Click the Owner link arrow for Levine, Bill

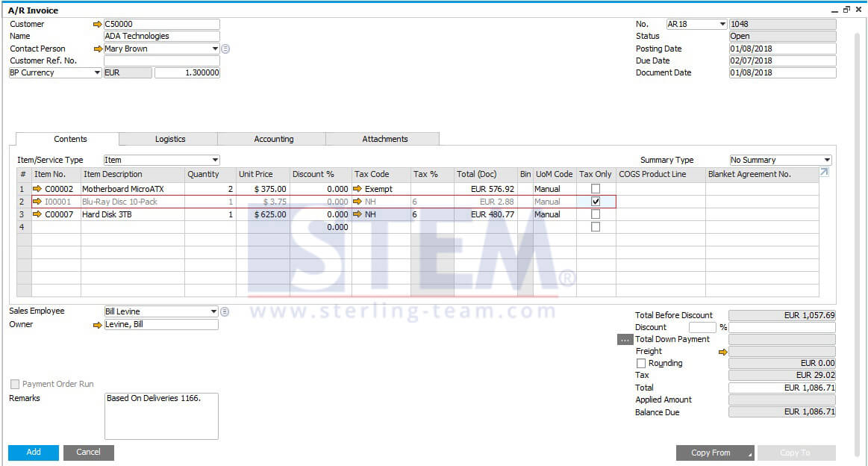[x=98, y=326]
